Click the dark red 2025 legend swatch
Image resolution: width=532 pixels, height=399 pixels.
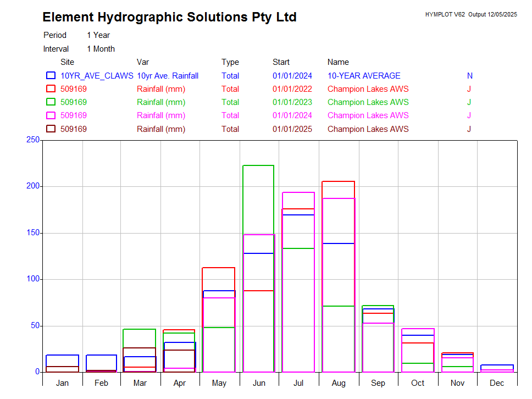[x=51, y=129]
